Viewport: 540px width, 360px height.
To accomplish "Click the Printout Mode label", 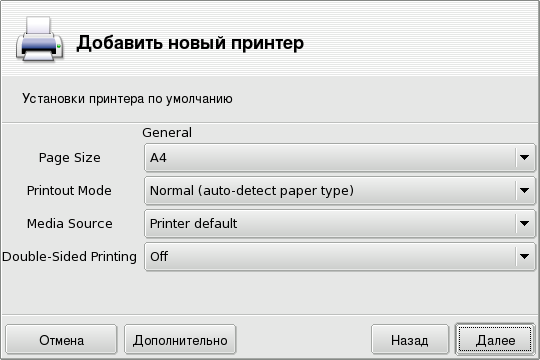I will coord(69,190).
